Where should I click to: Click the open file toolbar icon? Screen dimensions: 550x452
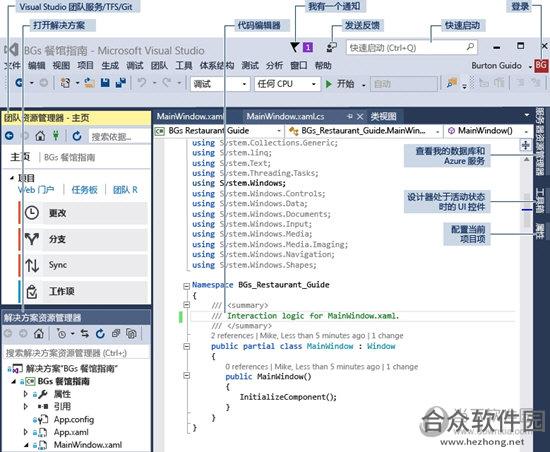coord(89,83)
